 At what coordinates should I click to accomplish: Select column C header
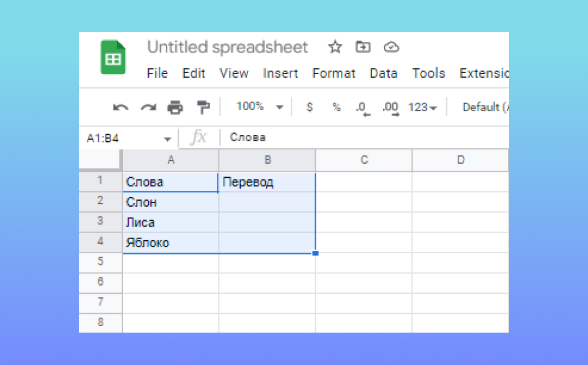coord(364,160)
